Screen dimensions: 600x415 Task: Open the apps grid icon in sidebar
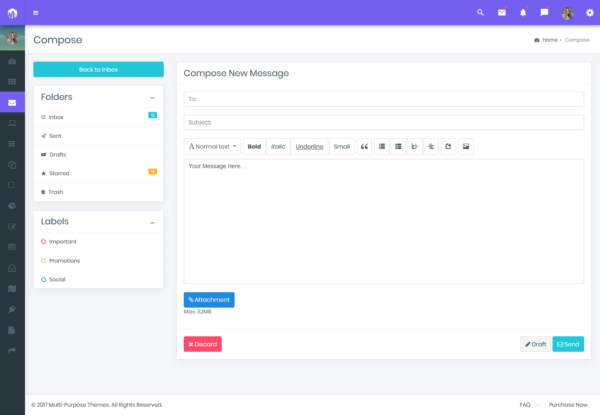(12, 81)
